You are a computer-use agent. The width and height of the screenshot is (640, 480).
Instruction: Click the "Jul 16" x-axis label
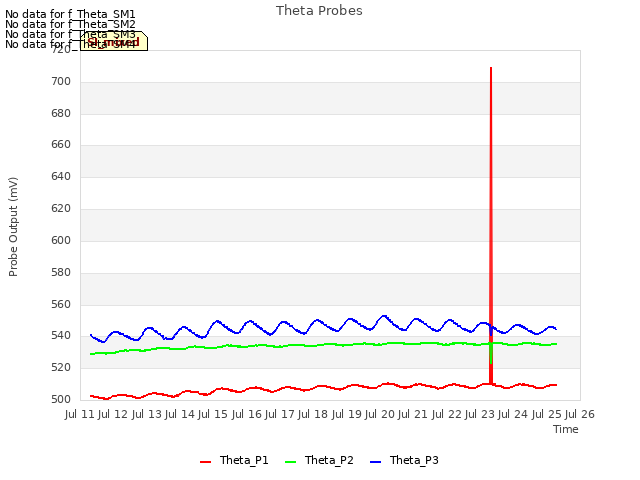pyautogui.click(x=247, y=414)
